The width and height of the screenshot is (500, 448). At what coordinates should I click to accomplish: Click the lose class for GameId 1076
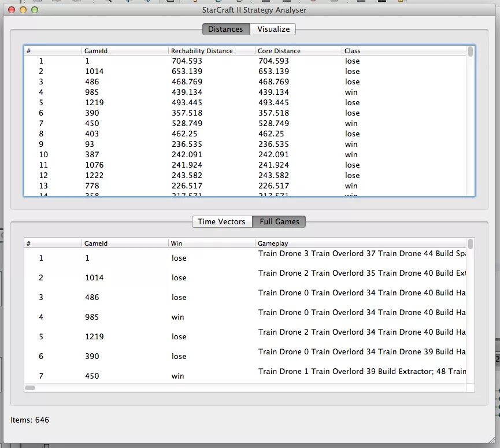click(x=353, y=165)
